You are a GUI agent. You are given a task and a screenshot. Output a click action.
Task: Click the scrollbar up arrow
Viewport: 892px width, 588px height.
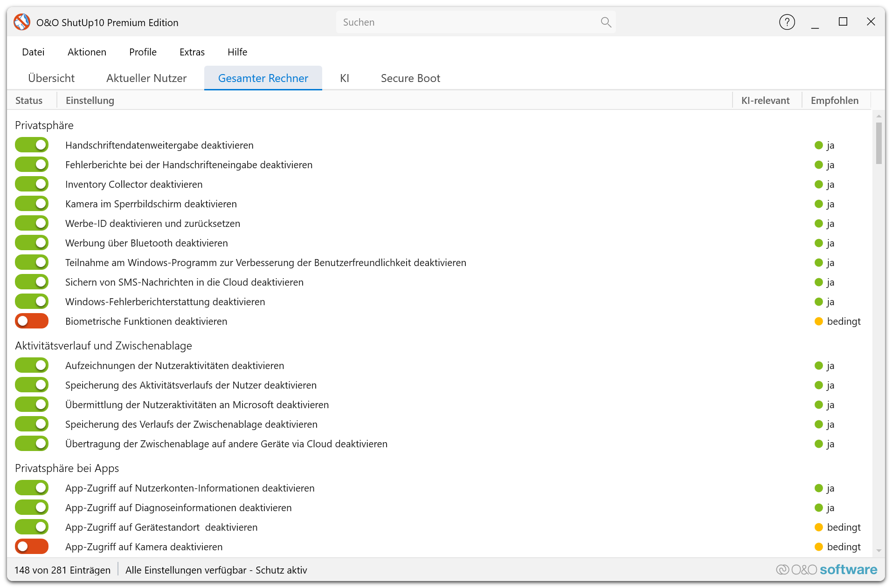[878, 116]
